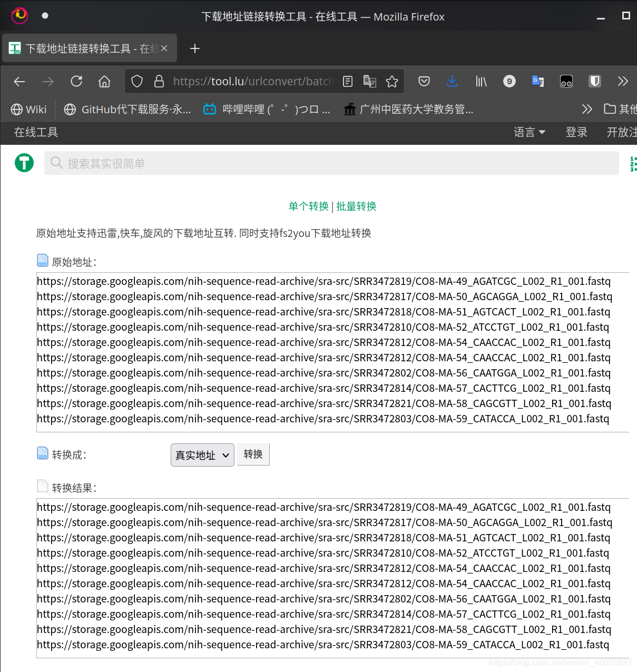Screen dimensions: 637x672
Task: Click the 转换 button
Action: [x=253, y=454]
